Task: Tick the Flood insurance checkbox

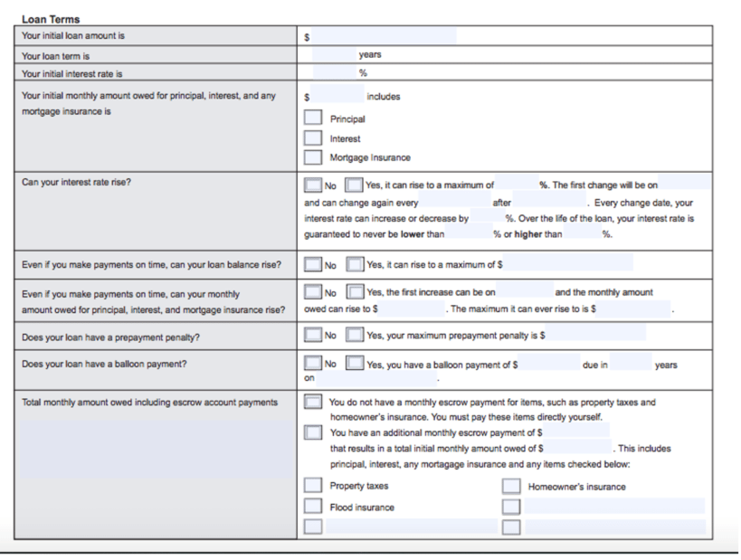Action: pyautogui.click(x=312, y=507)
